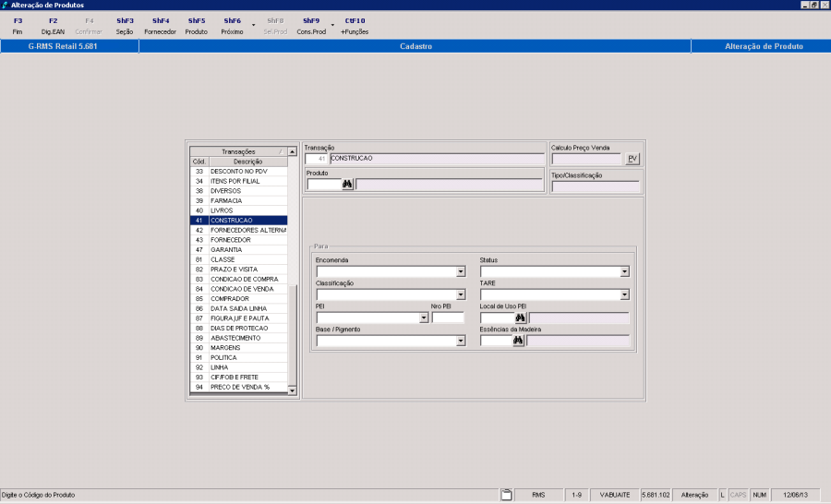Screen dimensions: 831x504
Task: Click the Transações list scrollbar thumb
Action: point(292,335)
